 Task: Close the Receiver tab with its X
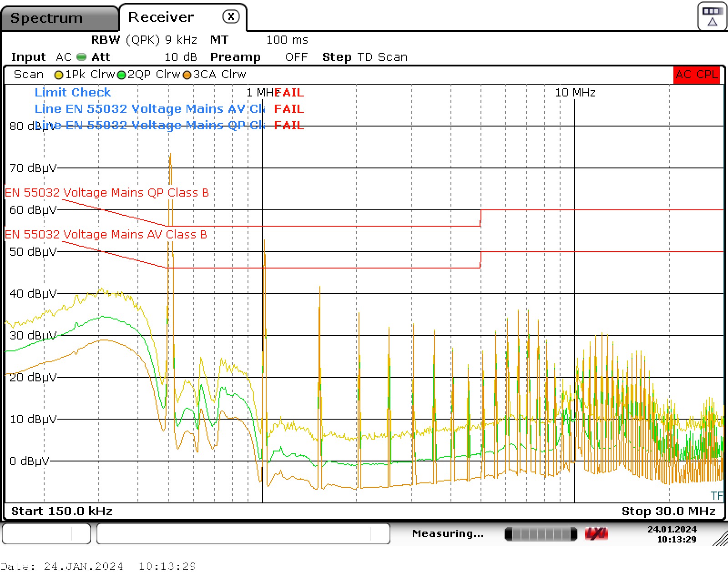click(x=231, y=17)
